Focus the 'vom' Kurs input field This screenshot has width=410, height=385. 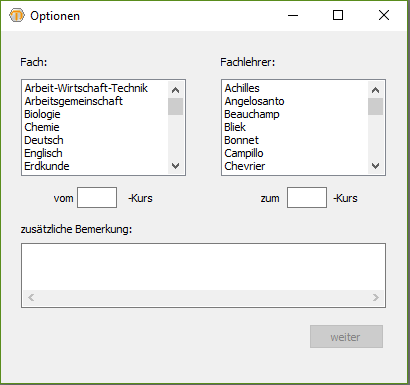[97, 197]
